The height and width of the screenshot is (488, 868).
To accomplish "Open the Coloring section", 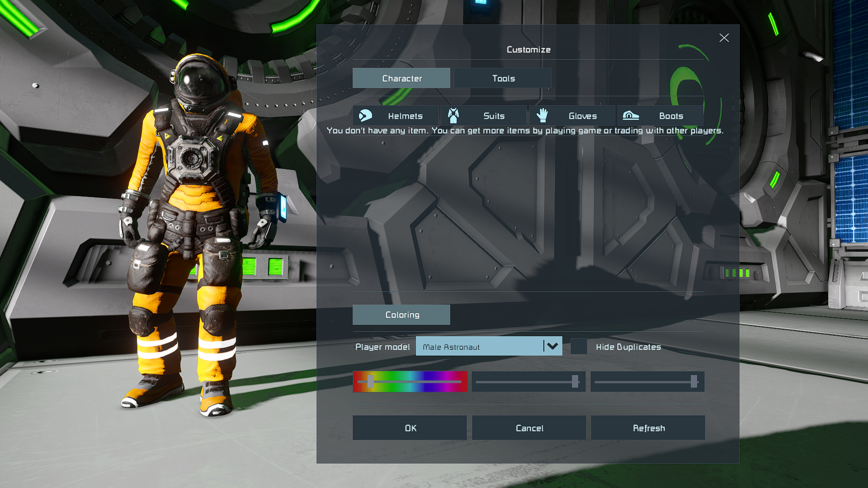I will [401, 314].
